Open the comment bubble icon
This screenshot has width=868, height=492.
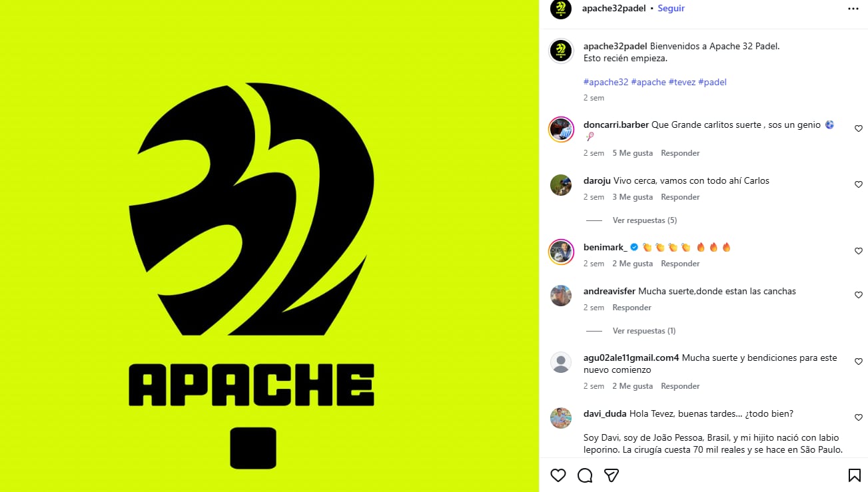pyautogui.click(x=585, y=475)
